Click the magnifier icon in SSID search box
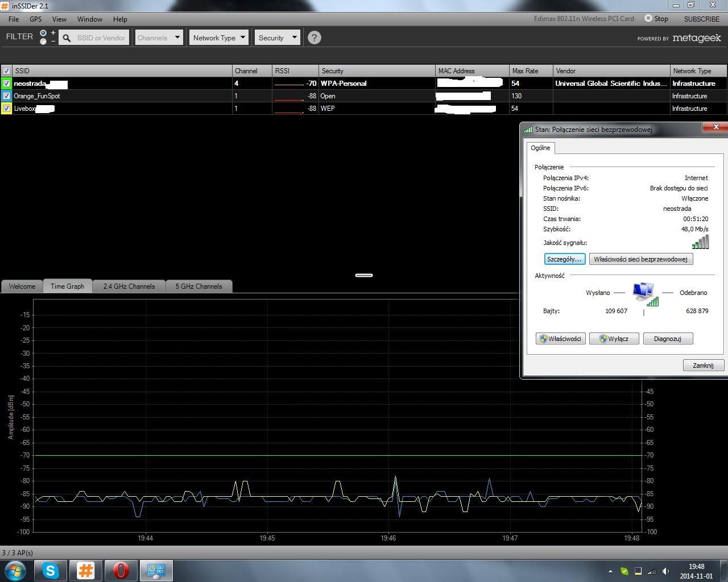 (67, 38)
